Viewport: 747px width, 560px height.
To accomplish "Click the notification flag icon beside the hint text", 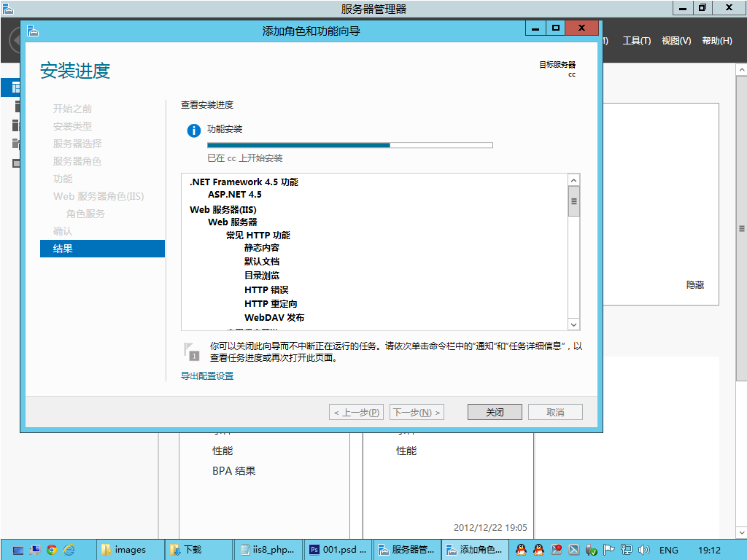I will [x=192, y=351].
